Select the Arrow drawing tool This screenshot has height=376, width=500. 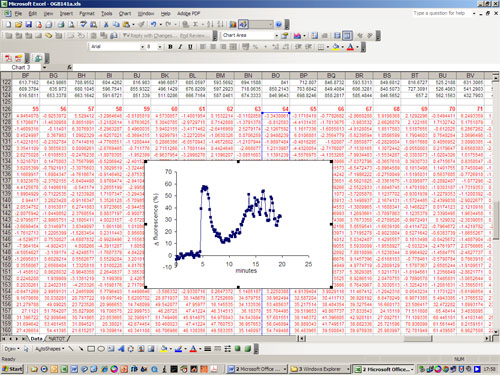tap(81, 349)
